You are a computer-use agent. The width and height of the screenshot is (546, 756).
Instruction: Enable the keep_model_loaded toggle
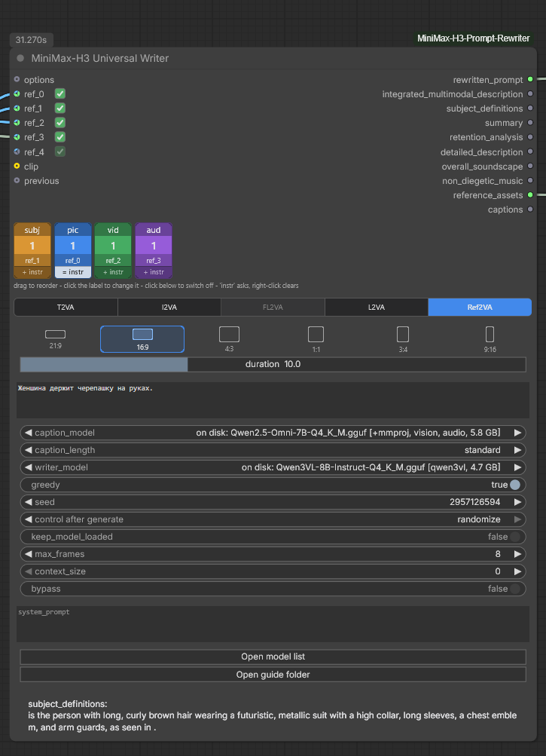(x=514, y=537)
